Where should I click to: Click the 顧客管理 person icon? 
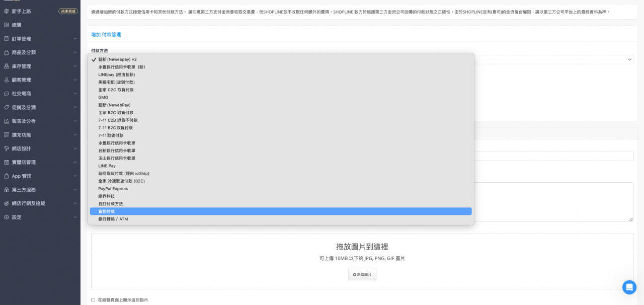coord(6,80)
